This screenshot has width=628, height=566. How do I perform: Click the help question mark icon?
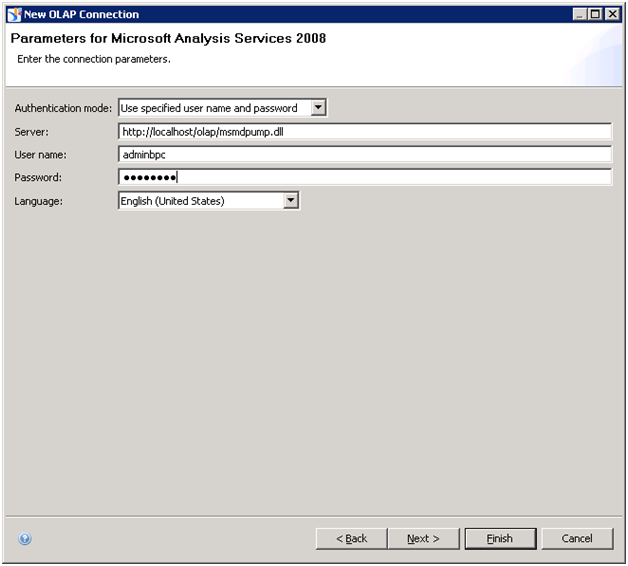click(25, 539)
